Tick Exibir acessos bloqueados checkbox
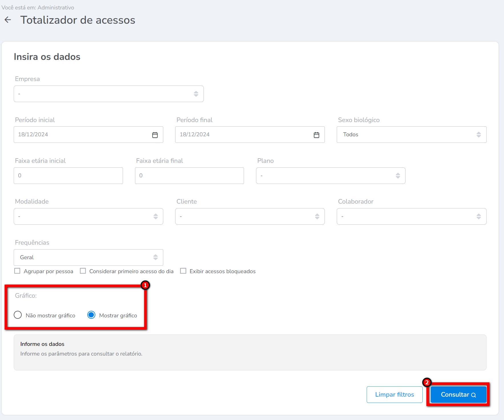 tap(183, 271)
